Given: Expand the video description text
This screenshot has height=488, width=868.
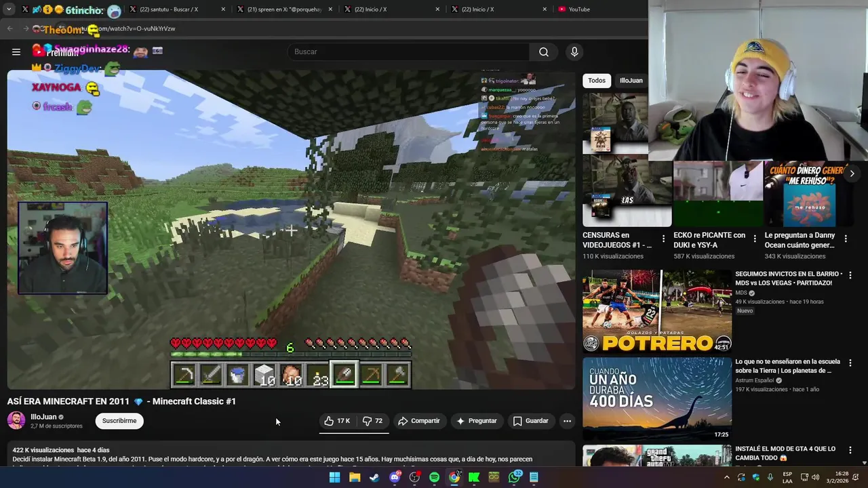Looking at the screenshot, I should [292, 455].
